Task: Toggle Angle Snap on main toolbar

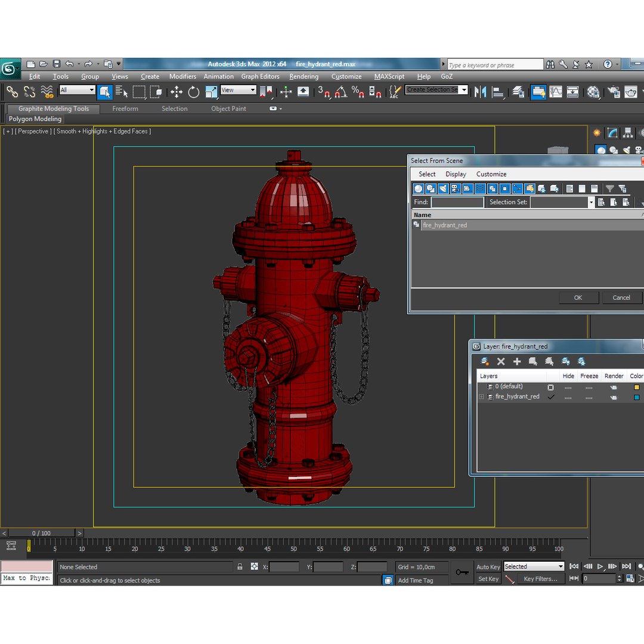Action: [x=340, y=92]
